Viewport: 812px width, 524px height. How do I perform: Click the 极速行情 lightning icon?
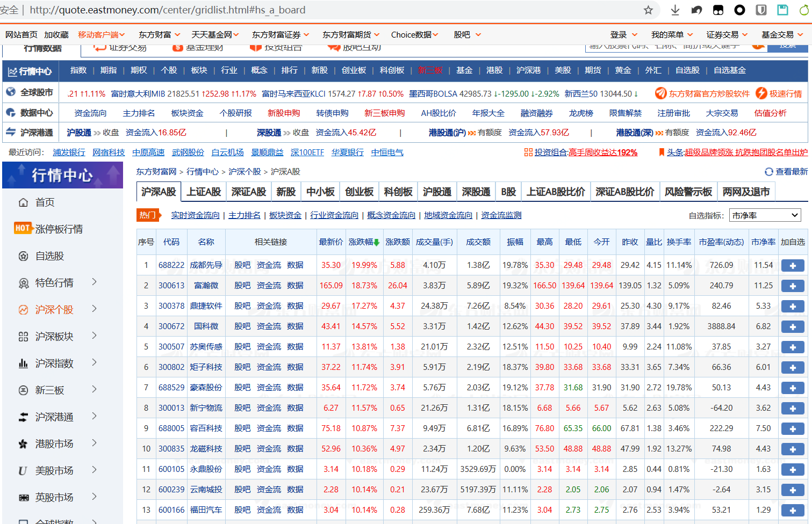(761, 93)
